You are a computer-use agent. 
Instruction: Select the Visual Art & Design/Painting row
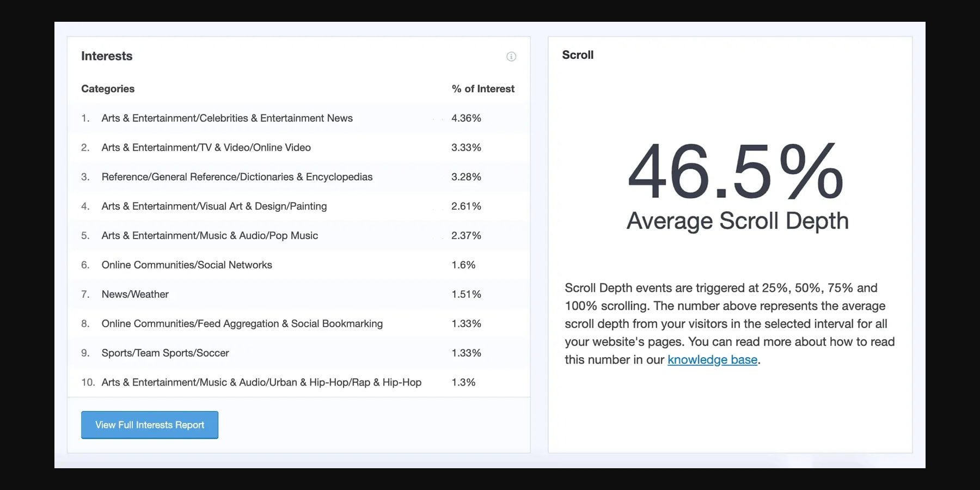click(214, 206)
